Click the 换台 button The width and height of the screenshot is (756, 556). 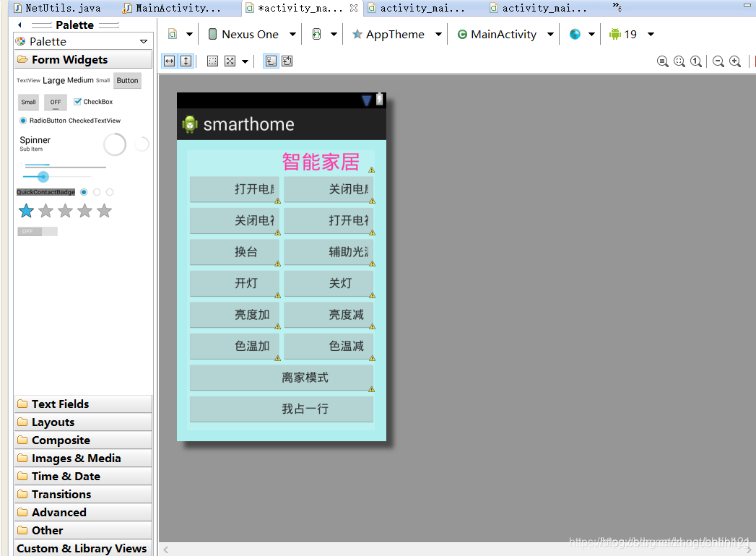tap(235, 252)
